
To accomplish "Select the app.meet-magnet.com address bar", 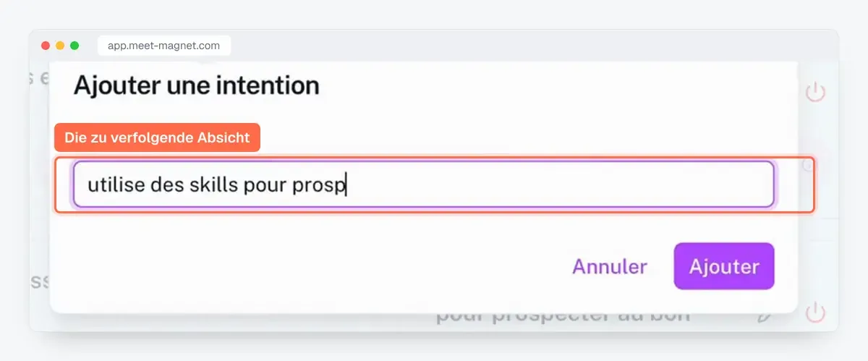I will tap(164, 46).
